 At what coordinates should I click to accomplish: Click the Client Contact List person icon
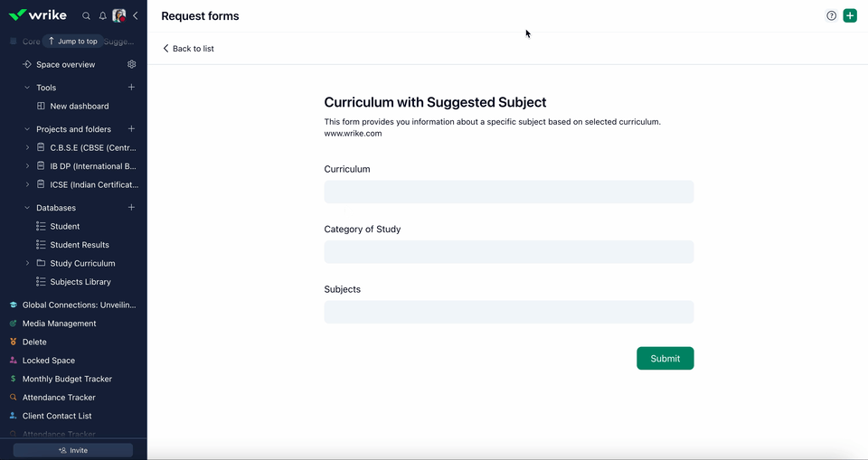[x=14, y=416]
